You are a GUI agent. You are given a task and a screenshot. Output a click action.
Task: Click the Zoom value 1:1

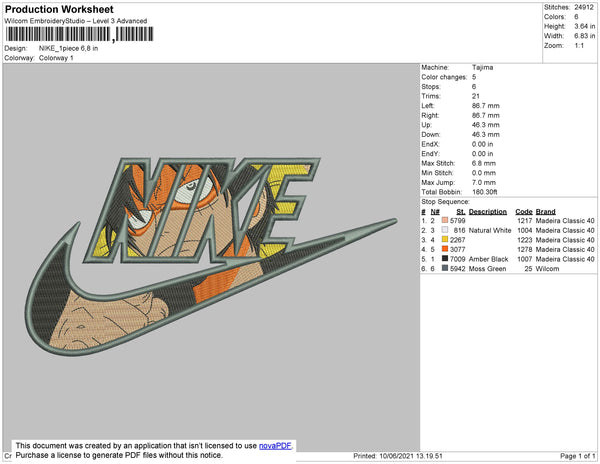click(579, 46)
